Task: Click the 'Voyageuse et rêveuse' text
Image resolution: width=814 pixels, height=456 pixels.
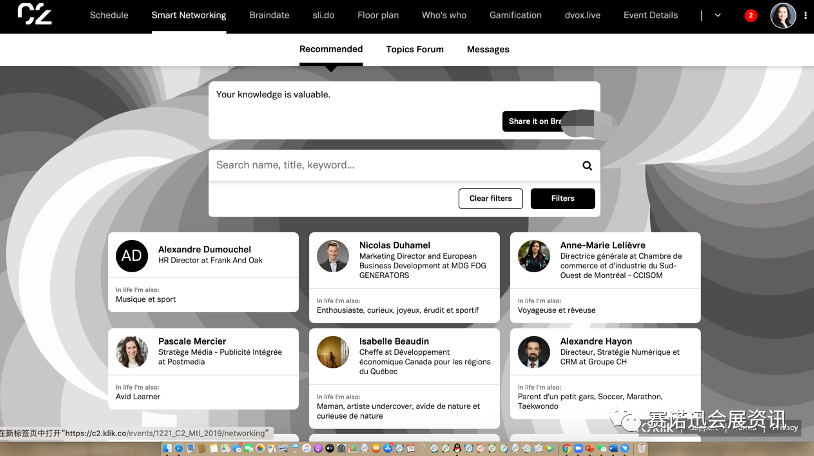Action: pos(557,310)
